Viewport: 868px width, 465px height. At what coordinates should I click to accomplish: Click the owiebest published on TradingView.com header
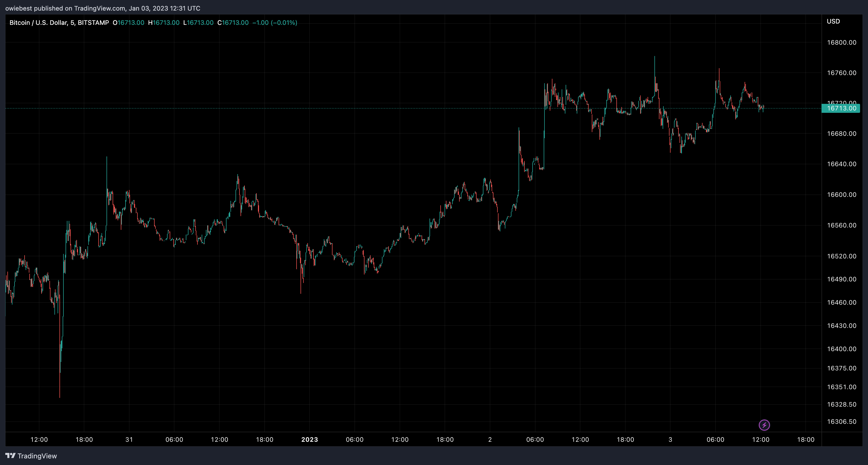(x=103, y=8)
